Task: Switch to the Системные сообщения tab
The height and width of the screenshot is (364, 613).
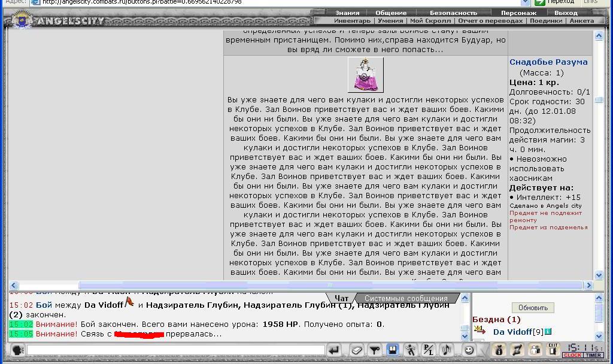Action: tap(406, 298)
